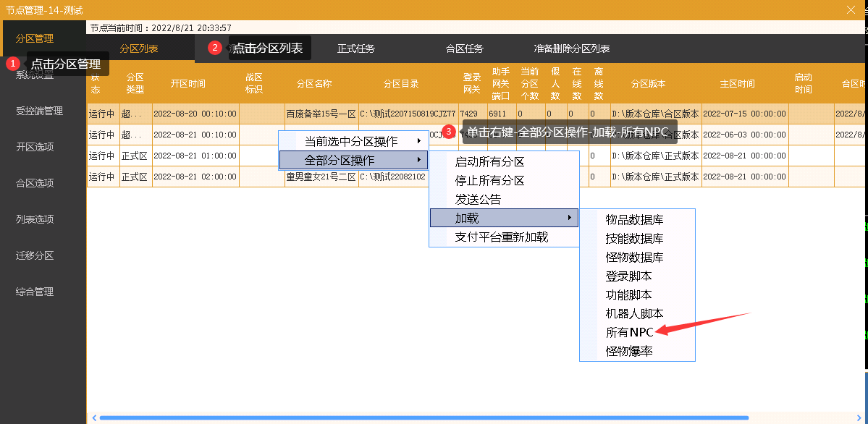This screenshot has width=868, height=424.
Task: Expand 全部分区操作 submenu
Action: click(353, 160)
